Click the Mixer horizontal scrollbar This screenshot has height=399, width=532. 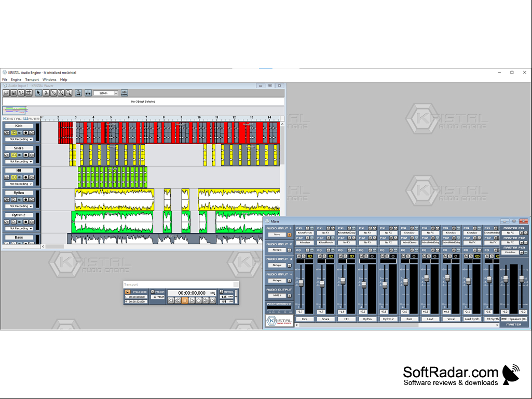[x=397, y=325]
